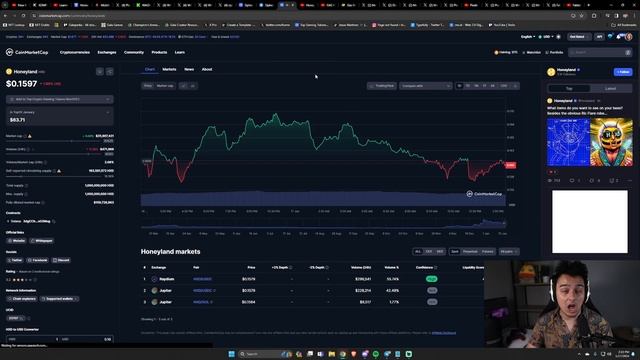Click the info icon next to Market cap
The height and width of the screenshot is (360, 640).
[x=25, y=136]
